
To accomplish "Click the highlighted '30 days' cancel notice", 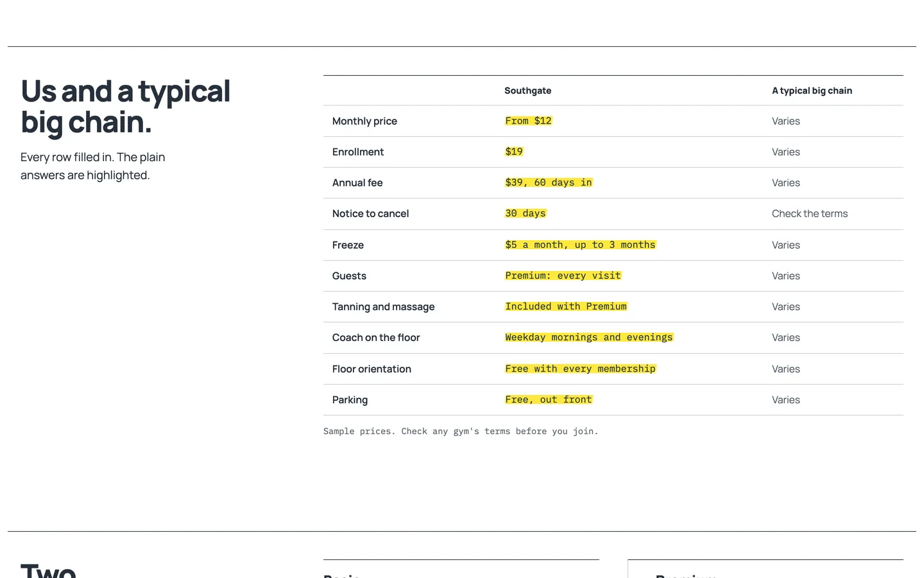I will coord(526,213).
